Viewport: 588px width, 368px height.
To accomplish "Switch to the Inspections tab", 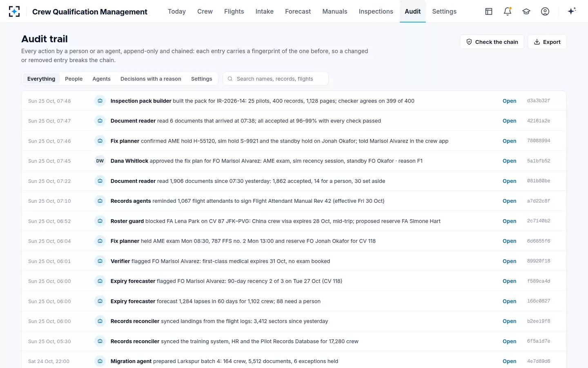I will [x=376, y=11].
